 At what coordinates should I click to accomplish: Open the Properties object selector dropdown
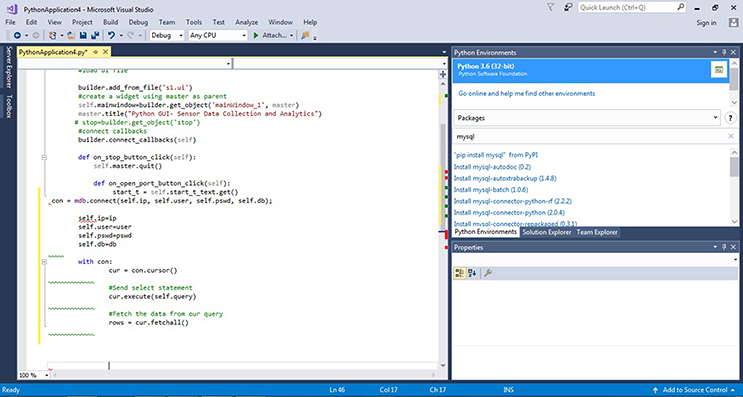(735, 260)
